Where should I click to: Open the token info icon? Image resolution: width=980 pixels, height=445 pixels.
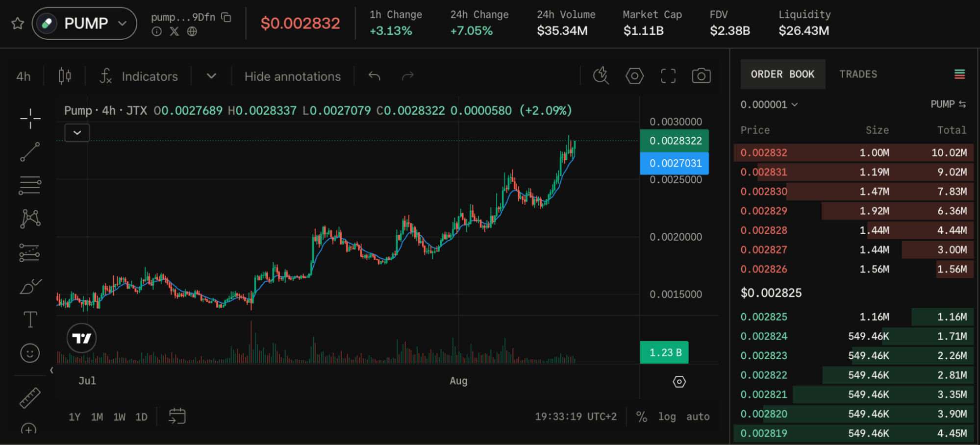point(156,31)
